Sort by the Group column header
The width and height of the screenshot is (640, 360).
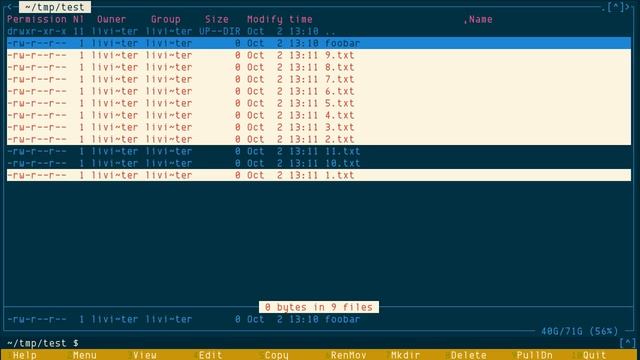tap(165, 19)
